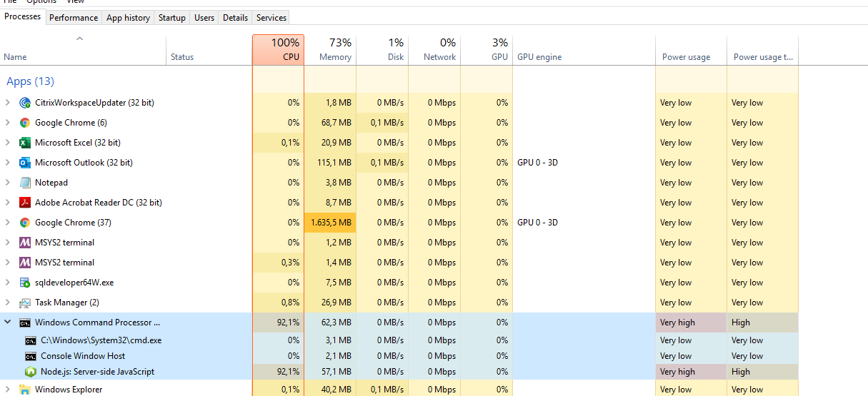Expand the Google Chrome (37) process group

tap(8, 223)
